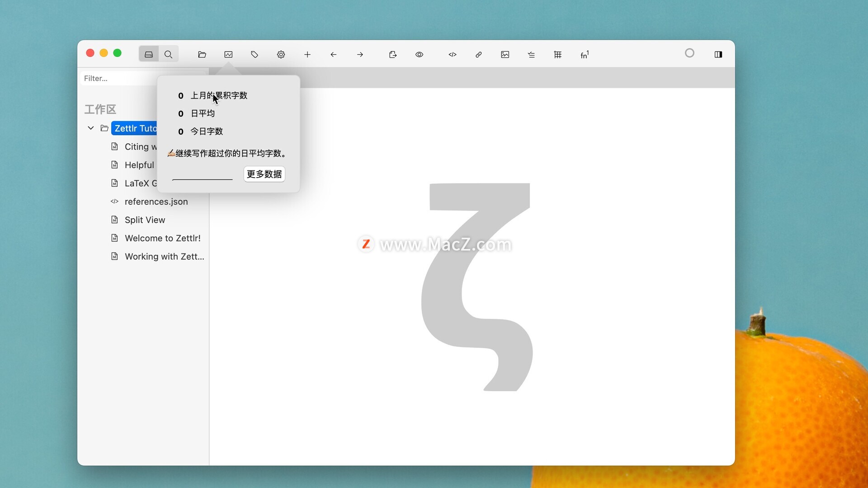Click the 工作区 section heading

(x=100, y=109)
